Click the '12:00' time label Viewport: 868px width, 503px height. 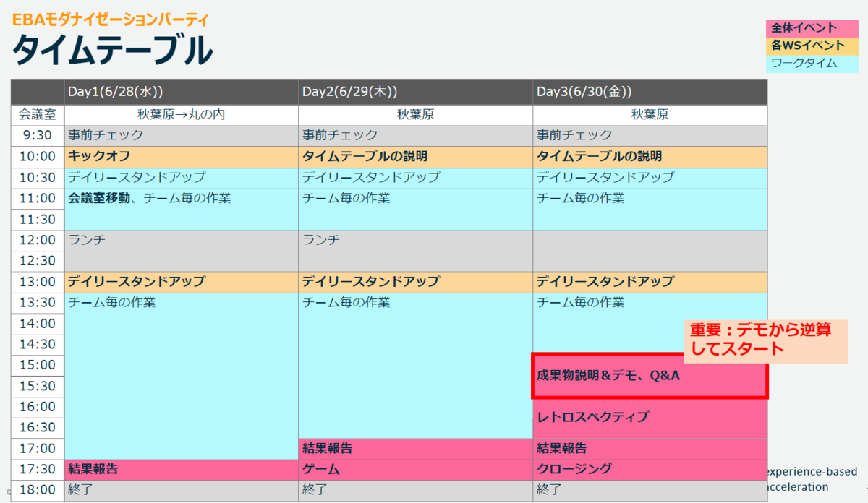(38, 241)
